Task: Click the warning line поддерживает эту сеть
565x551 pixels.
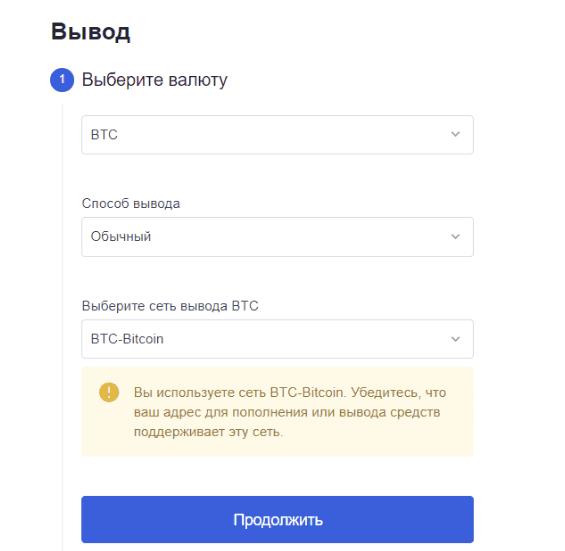Action: (208, 432)
